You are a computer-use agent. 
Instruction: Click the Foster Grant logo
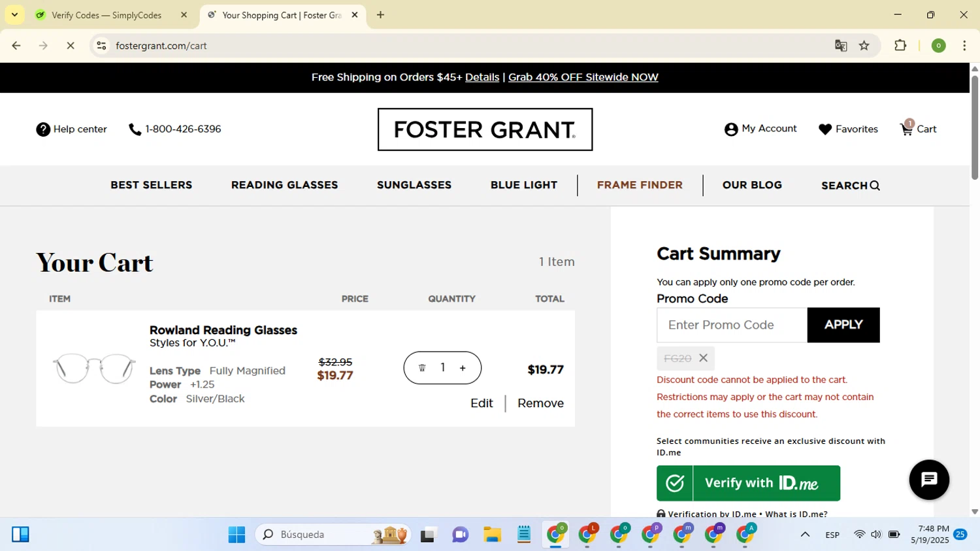point(485,129)
